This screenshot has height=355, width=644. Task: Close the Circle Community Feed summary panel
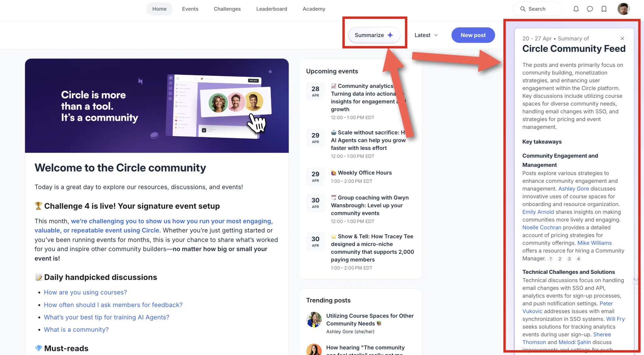pos(622,38)
